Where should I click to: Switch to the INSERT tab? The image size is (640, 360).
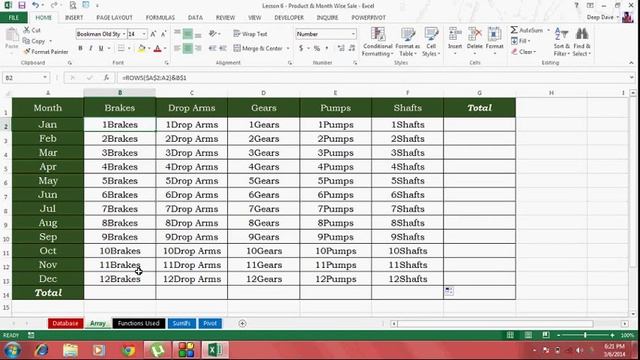74,18
